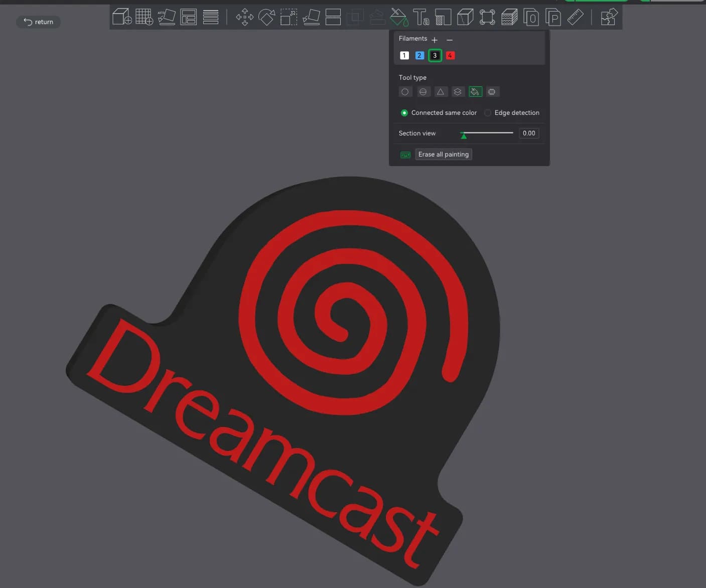
Task: Click the Add object cube icon
Action: 122,17
